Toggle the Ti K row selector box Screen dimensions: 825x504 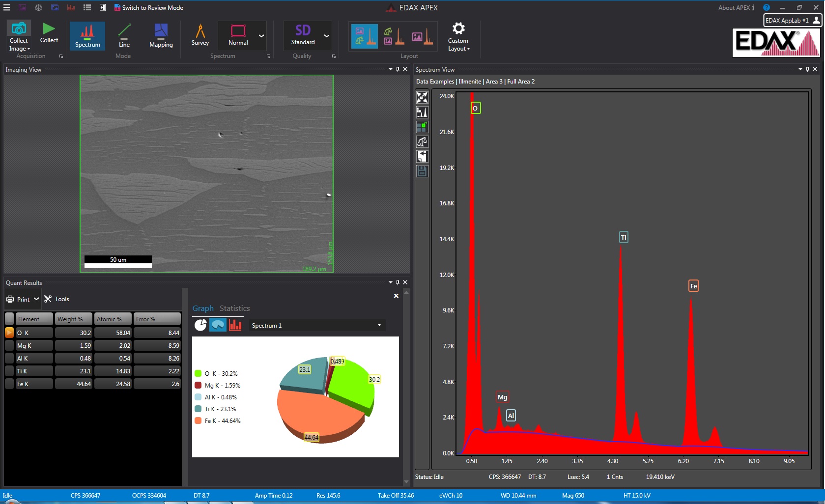(x=9, y=371)
